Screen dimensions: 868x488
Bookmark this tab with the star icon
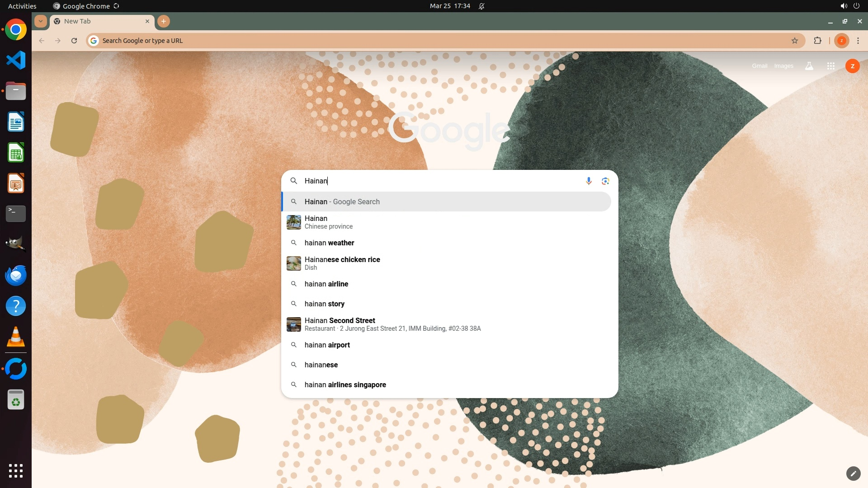[794, 41]
